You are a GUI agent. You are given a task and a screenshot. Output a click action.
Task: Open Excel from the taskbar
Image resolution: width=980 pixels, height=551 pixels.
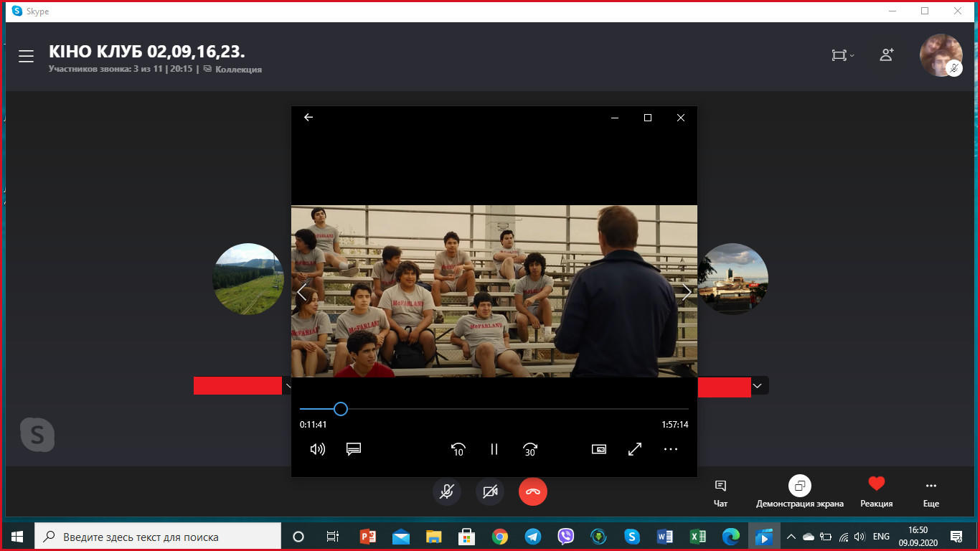pyautogui.click(x=698, y=536)
